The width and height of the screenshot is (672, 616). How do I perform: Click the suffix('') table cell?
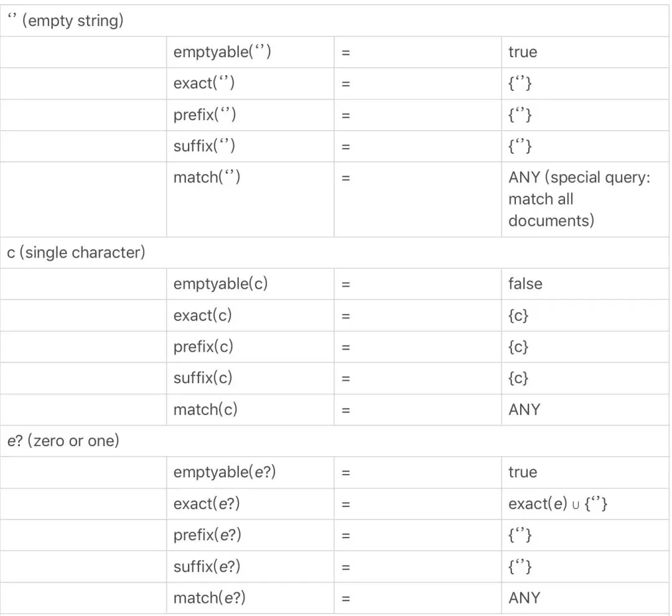pyautogui.click(x=204, y=147)
